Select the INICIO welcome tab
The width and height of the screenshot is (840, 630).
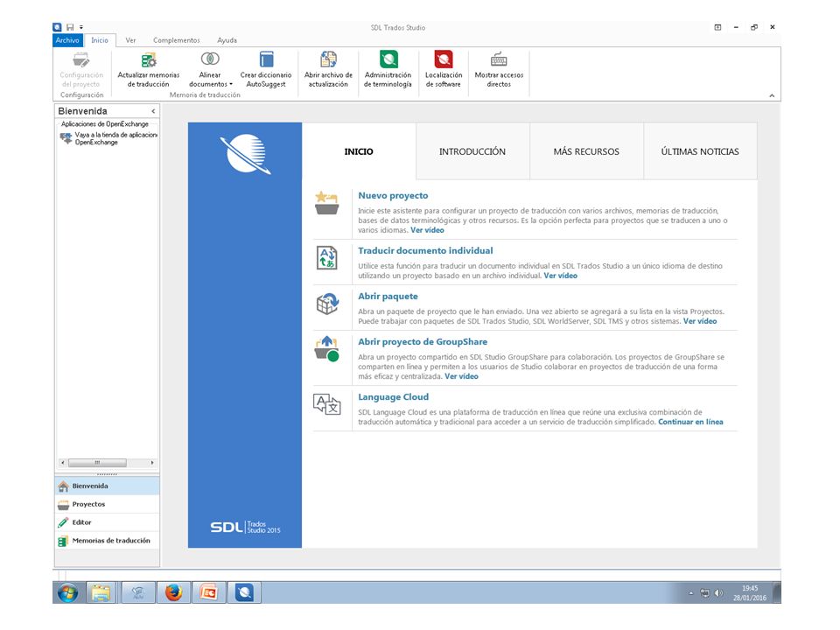[359, 151]
